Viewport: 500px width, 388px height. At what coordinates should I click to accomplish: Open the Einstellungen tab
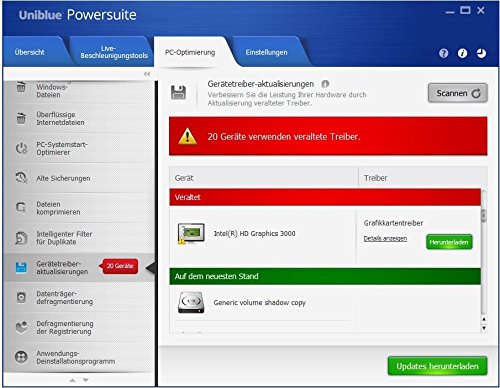pyautogui.click(x=266, y=52)
